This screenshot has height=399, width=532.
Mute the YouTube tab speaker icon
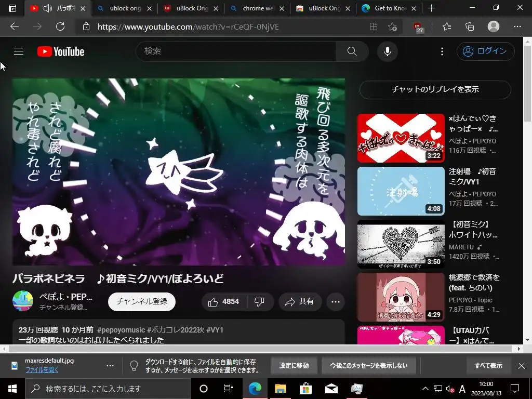tap(48, 8)
